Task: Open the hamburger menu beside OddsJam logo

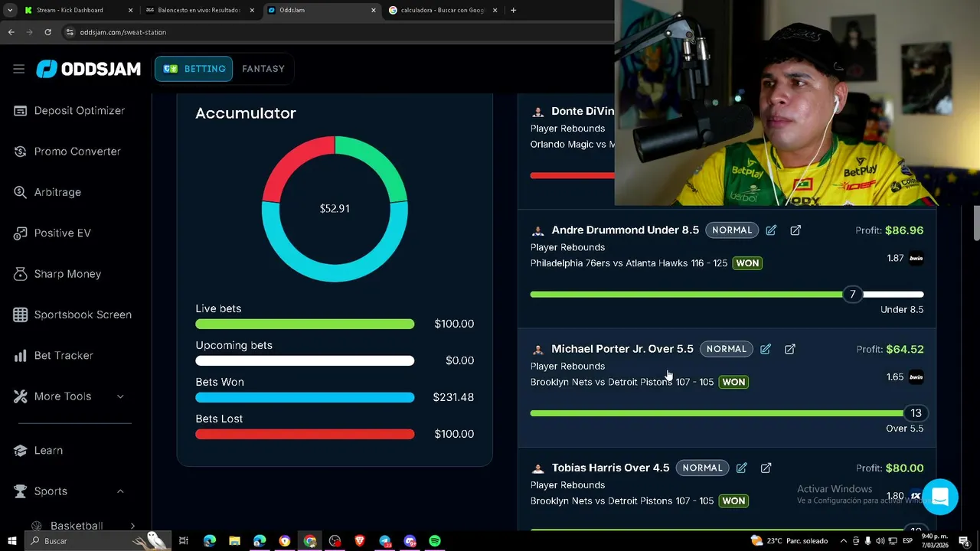Action: coord(19,69)
